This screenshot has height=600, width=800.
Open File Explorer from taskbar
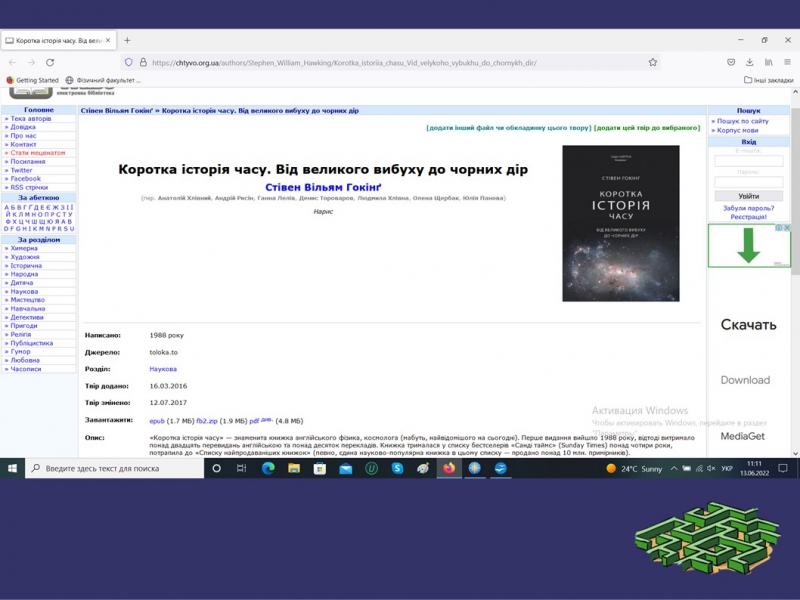(x=294, y=468)
